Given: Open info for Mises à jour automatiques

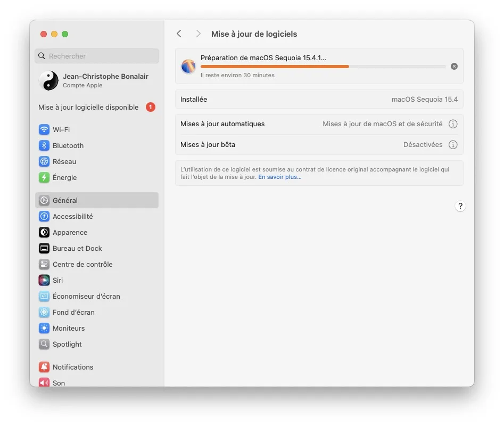Looking at the screenshot, I should [452, 124].
